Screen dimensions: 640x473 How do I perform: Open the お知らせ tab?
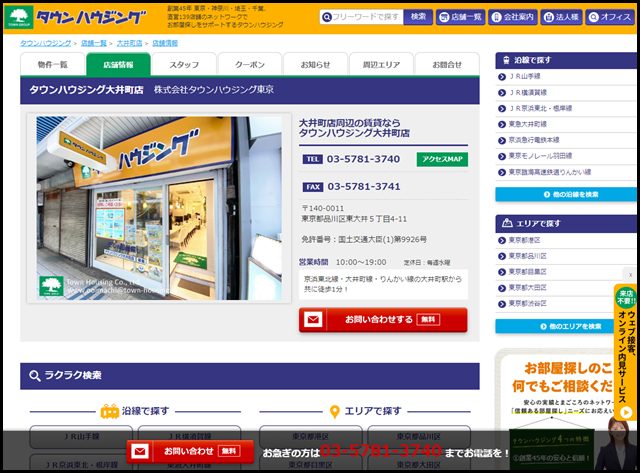click(x=316, y=64)
